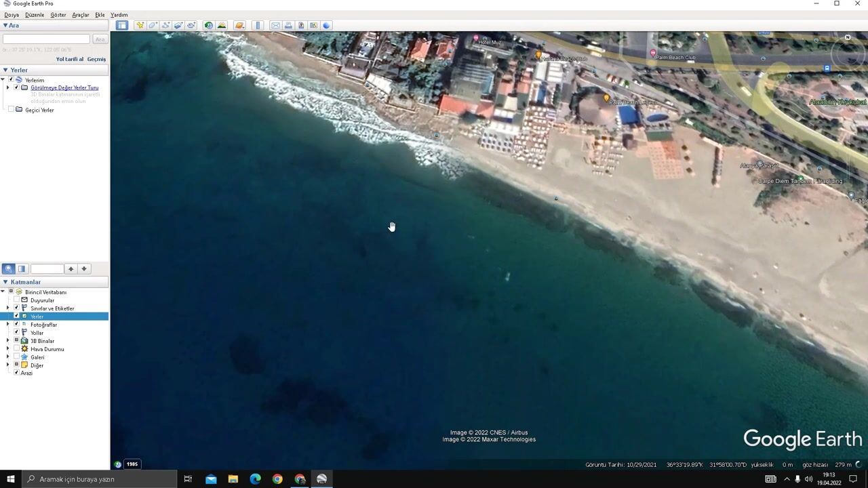Open the Dosya menu

click(12, 15)
